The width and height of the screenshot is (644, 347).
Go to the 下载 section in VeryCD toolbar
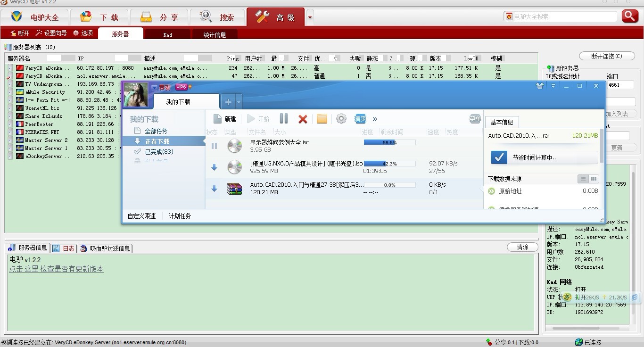[99, 17]
